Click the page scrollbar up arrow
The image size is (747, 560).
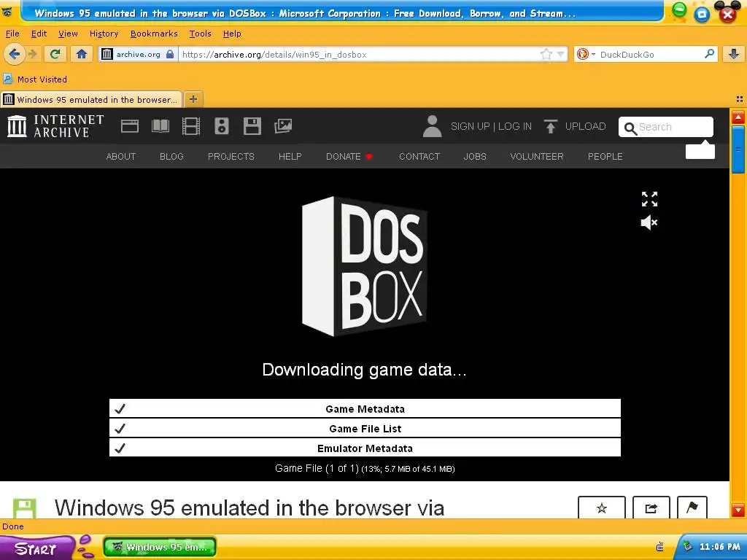click(x=738, y=117)
